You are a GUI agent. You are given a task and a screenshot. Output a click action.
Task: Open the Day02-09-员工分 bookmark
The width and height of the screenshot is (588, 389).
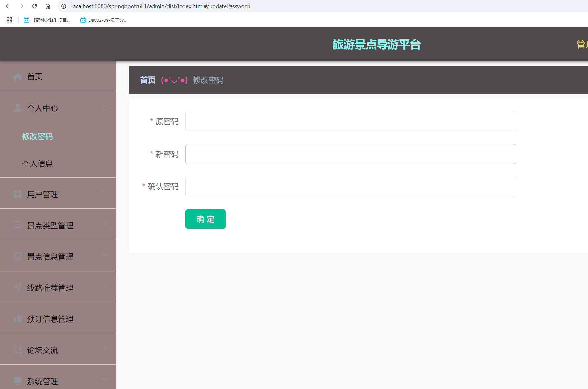point(104,20)
